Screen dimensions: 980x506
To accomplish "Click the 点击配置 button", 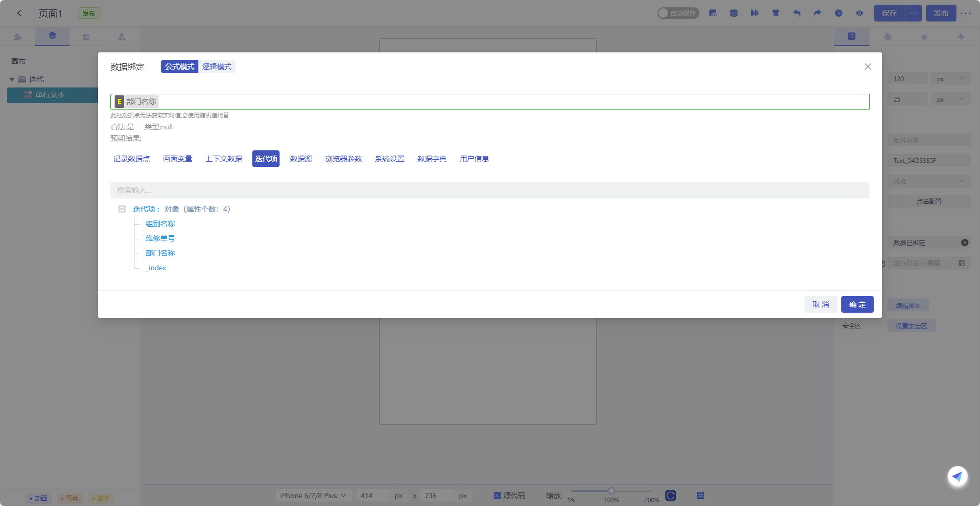I will (929, 201).
